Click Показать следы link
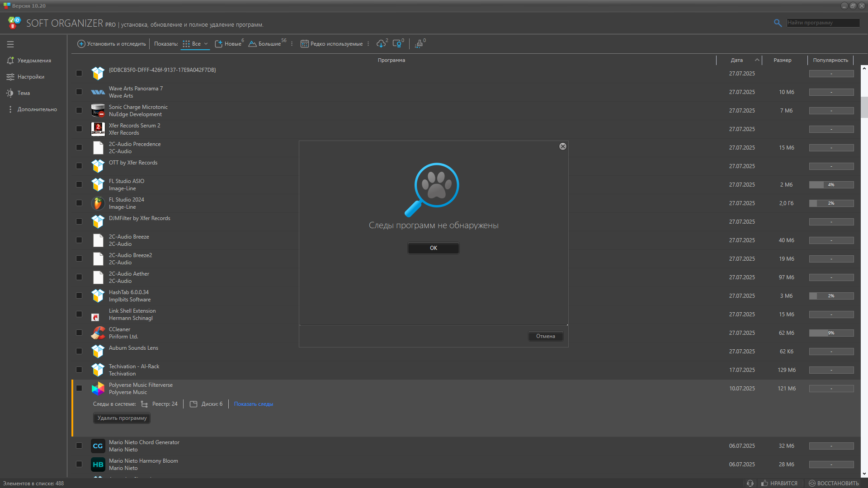This screenshot has width=868, height=488. [253, 404]
